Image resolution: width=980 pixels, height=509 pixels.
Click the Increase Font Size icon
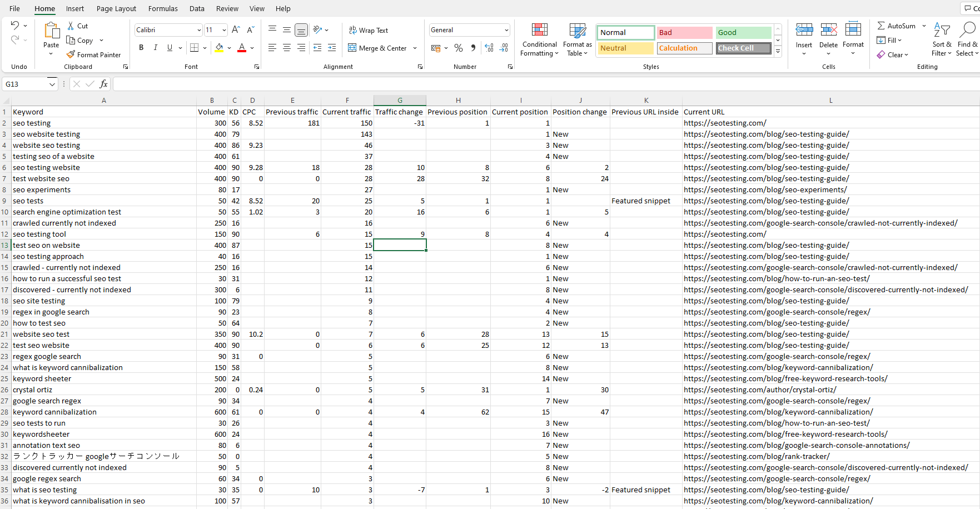click(236, 30)
